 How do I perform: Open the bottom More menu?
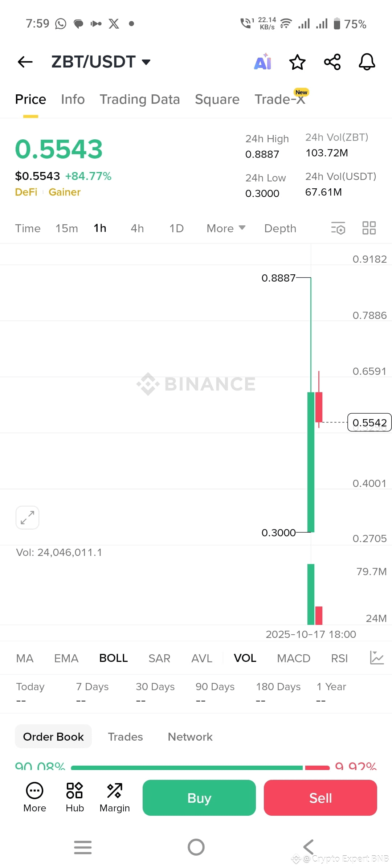34,798
